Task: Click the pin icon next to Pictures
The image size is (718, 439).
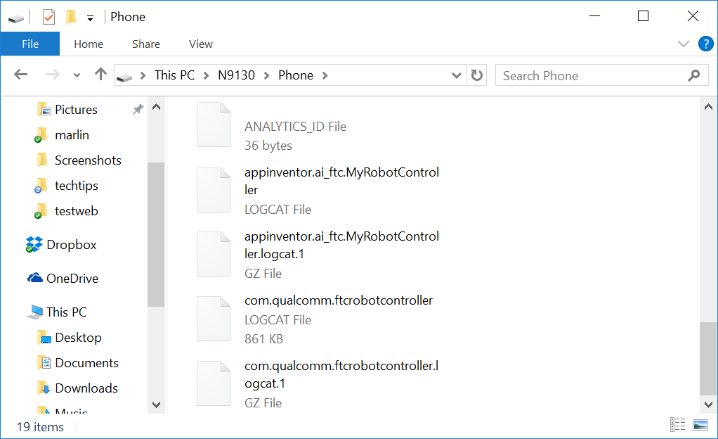Action: (138, 109)
